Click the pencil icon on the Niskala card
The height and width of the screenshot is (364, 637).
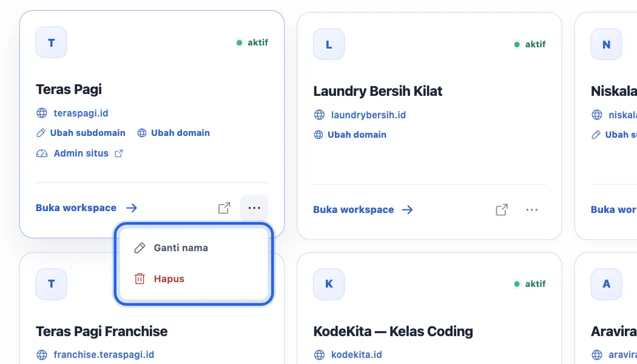596,135
